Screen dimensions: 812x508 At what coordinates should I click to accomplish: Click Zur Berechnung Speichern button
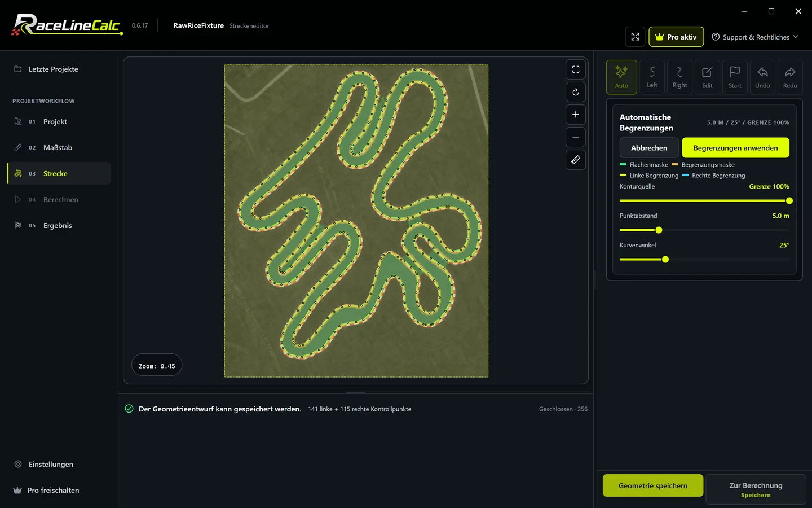coord(756,489)
